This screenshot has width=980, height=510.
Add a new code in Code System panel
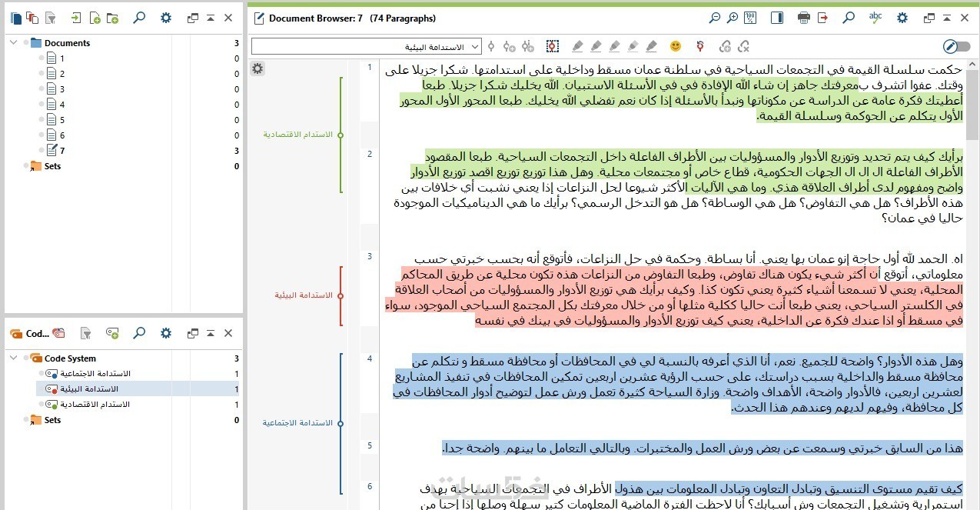coord(112,333)
